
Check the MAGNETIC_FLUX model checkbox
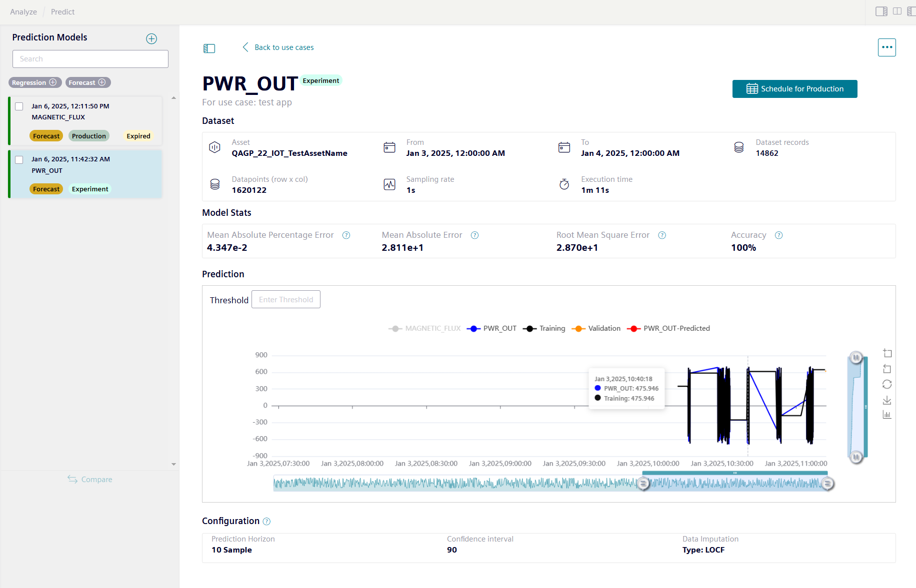click(19, 106)
